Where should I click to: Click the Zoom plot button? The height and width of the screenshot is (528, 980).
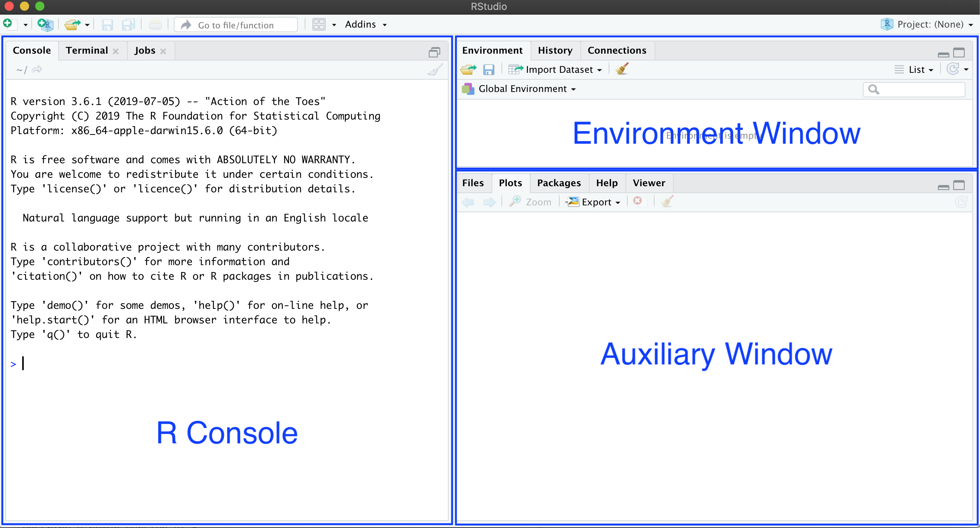pyautogui.click(x=531, y=202)
